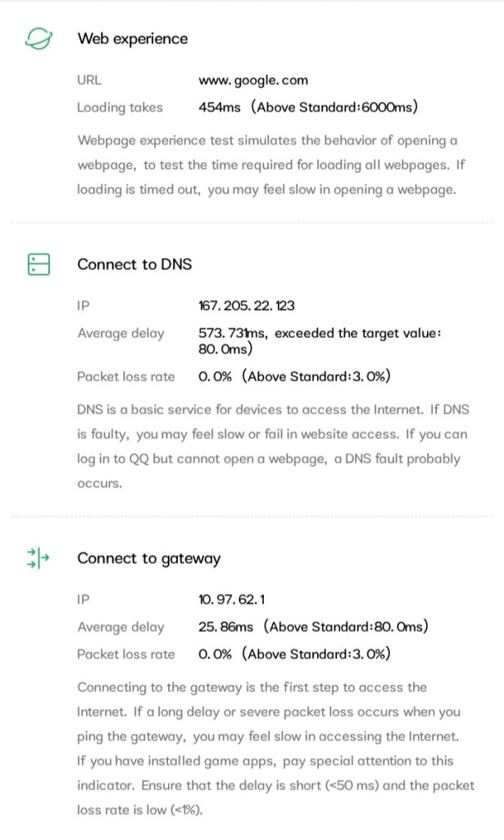Click the www.google.com URL value
The height and width of the screenshot is (840, 504).
point(253,80)
